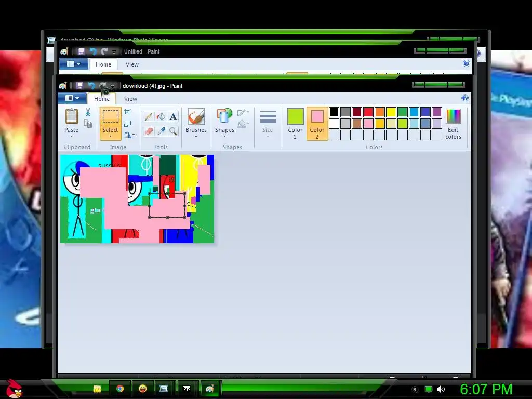Viewport: 532px width, 399px height.
Task: Open the Home tab in Untitled - Paint window
Action: click(x=103, y=64)
